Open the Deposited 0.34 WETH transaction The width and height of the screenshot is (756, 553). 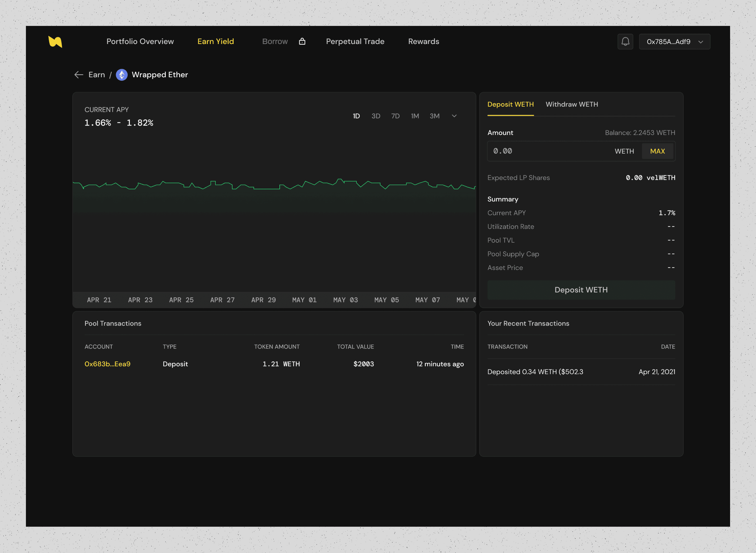pyautogui.click(x=535, y=372)
